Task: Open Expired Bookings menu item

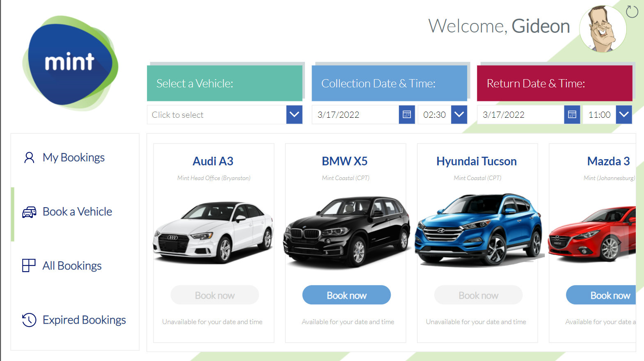Action: pos(75,320)
